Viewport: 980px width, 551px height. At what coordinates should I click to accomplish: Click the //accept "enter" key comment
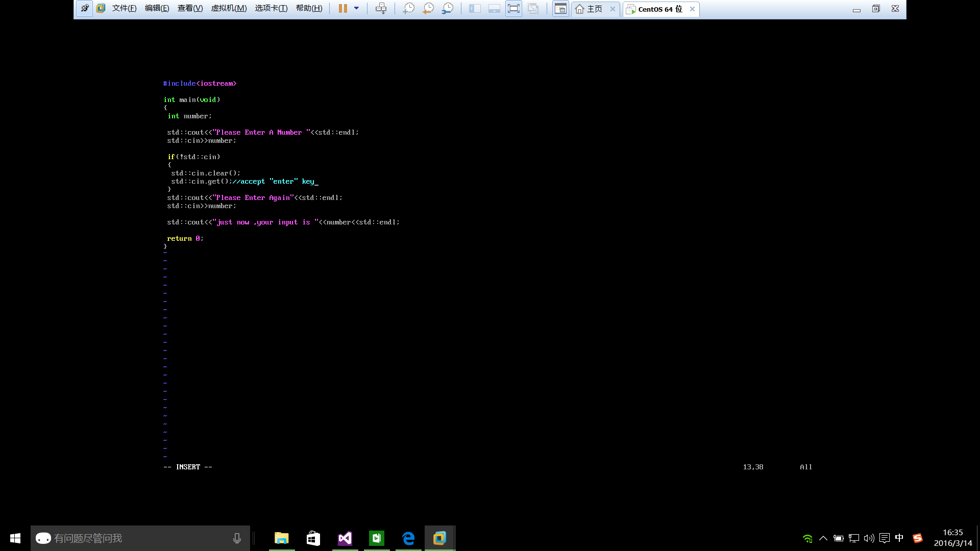pos(273,181)
